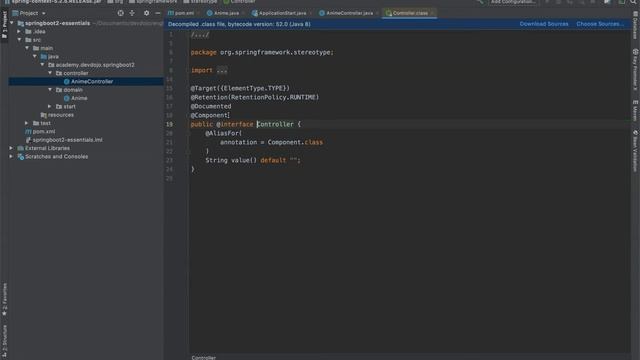Screen dimensions: 640x360
Task: Click '@Target({ElementType.TYPE})' line
Action: (240, 88)
